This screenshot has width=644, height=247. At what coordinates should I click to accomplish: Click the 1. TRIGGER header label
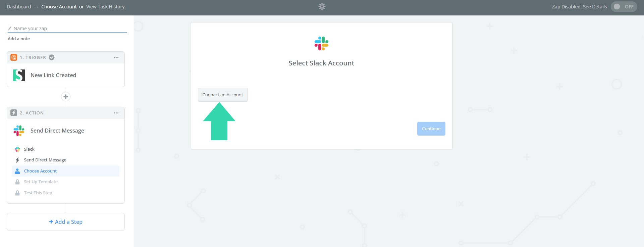pos(33,57)
